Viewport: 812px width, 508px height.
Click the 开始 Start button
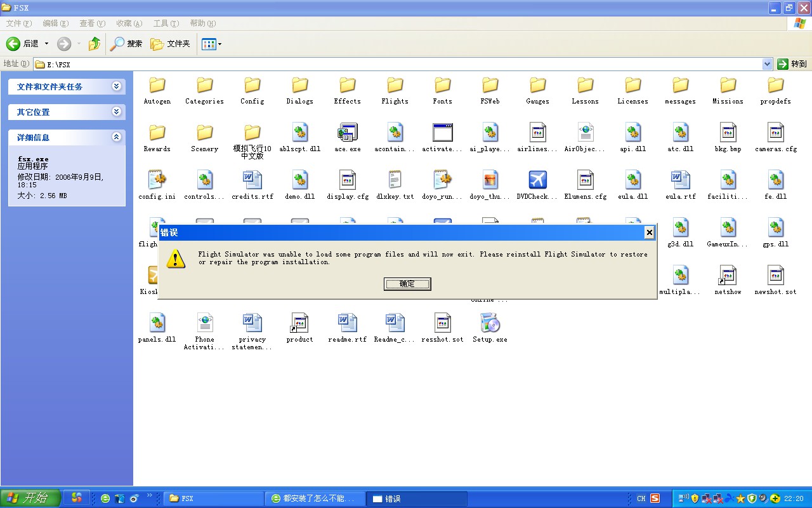(x=30, y=498)
